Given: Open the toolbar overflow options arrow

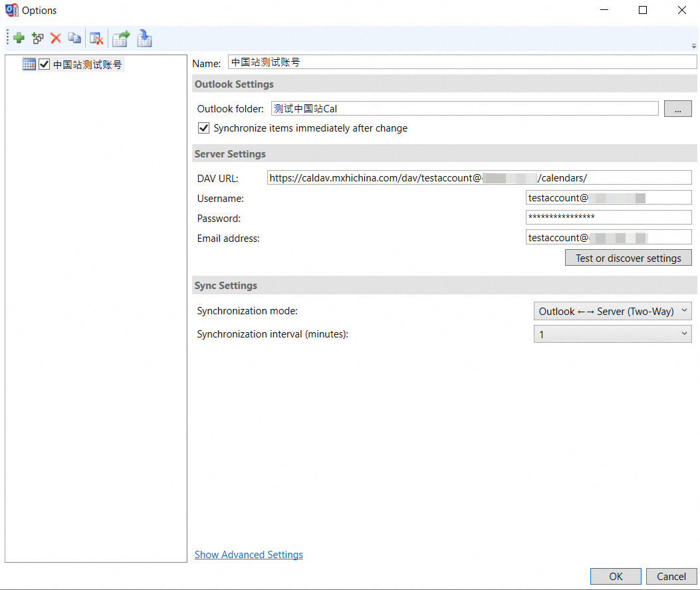Looking at the screenshot, I should [x=694, y=47].
